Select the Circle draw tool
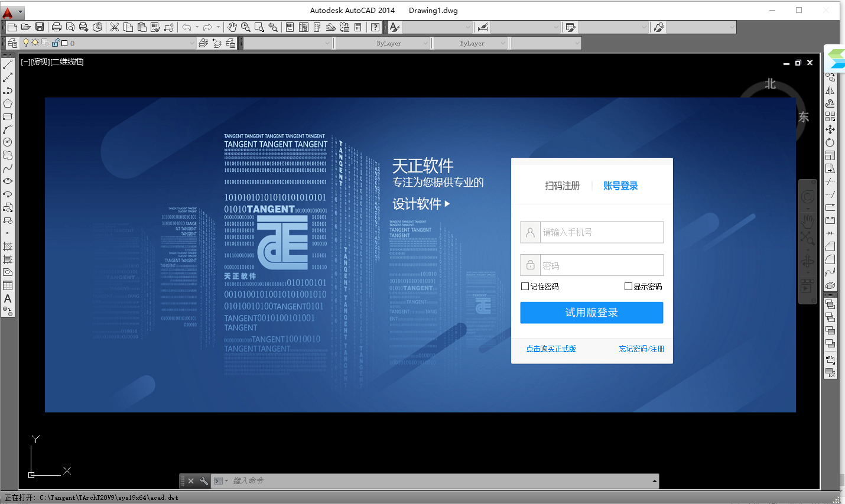 8,142
